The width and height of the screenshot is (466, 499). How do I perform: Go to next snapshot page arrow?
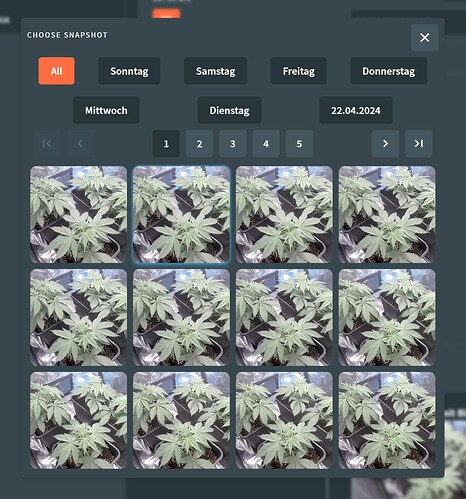[385, 144]
